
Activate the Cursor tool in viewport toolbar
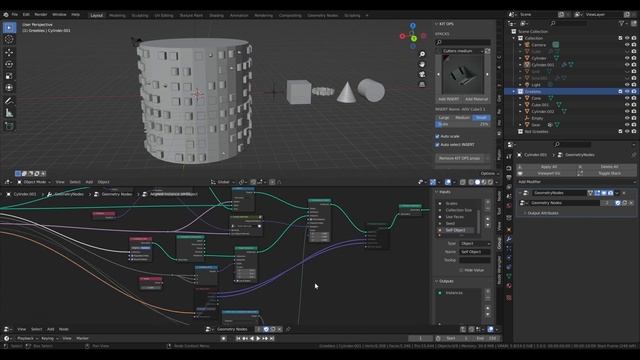[9, 40]
